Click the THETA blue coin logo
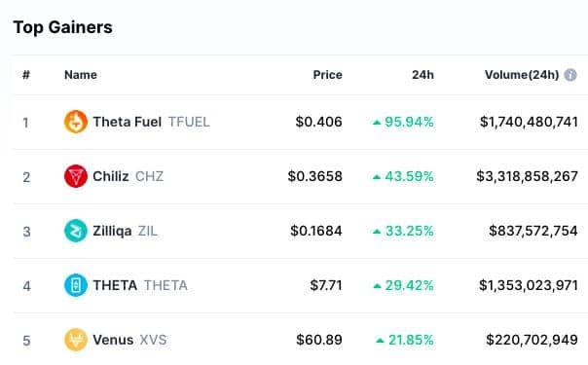The width and height of the screenshot is (588, 365). [x=76, y=285]
